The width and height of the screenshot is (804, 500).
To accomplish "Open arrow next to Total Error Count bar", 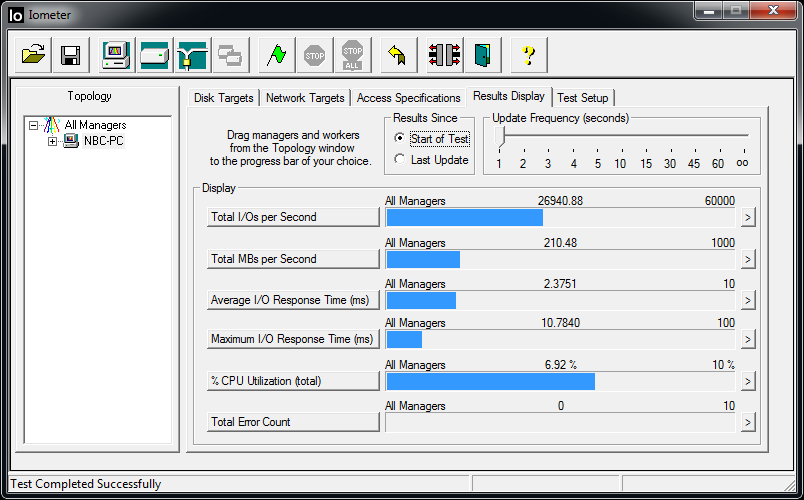I will [x=748, y=423].
